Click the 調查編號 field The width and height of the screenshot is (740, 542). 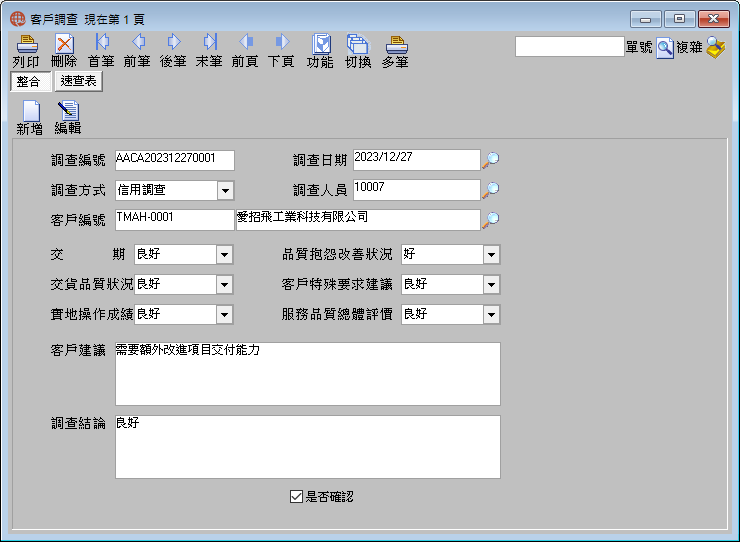coord(175,160)
